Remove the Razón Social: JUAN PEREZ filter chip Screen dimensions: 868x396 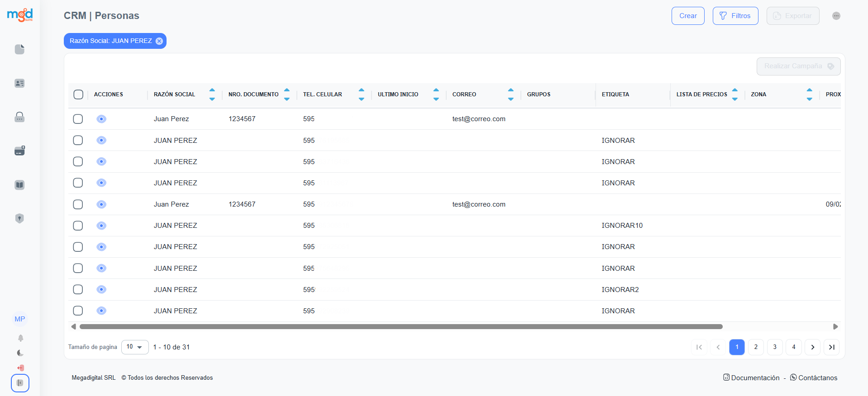pos(159,41)
